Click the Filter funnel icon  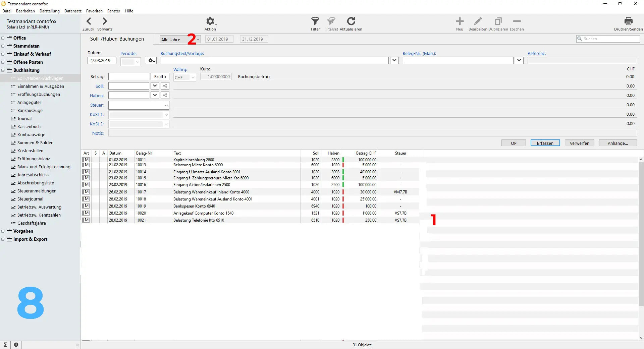coord(315,21)
